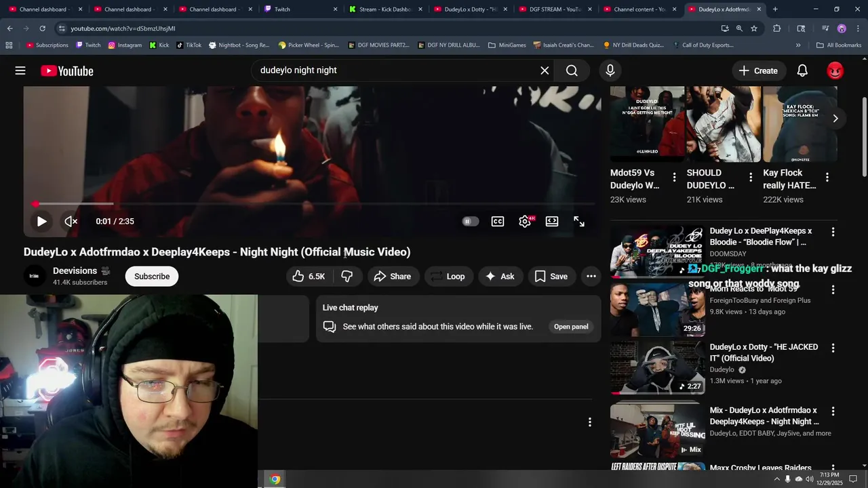Open the taskbar clock showing 7:13 PM
The image size is (868, 488).
[x=829, y=479]
